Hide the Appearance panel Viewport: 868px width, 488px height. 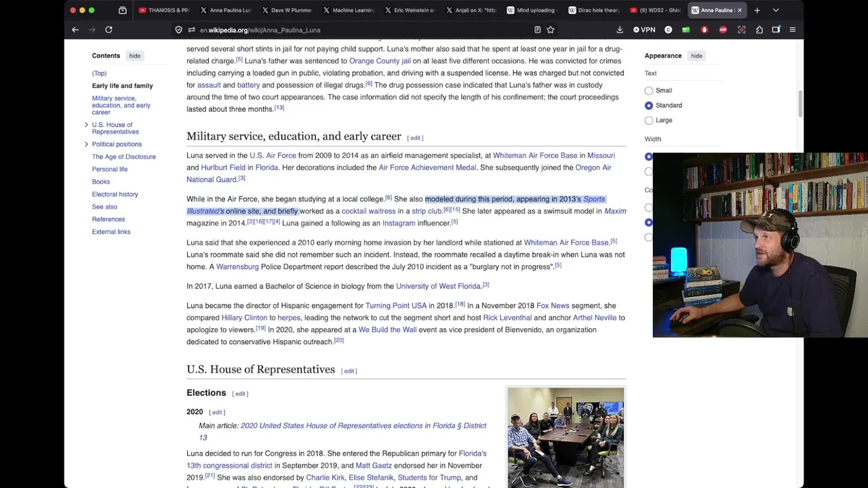(696, 56)
